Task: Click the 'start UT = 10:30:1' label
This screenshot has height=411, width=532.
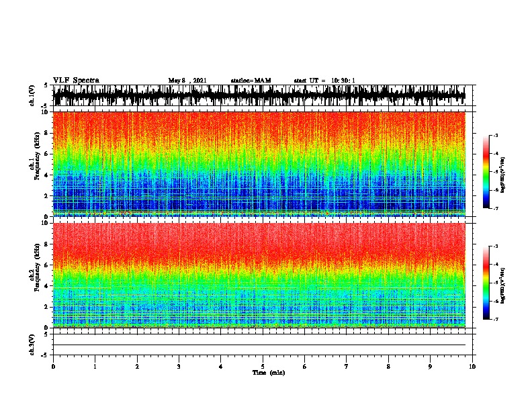Action: pyautogui.click(x=324, y=81)
